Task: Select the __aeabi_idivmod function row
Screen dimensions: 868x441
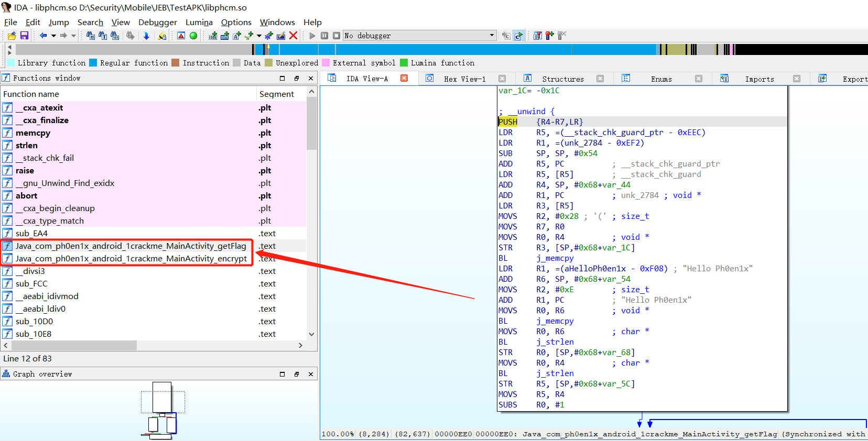Action: [x=154, y=296]
